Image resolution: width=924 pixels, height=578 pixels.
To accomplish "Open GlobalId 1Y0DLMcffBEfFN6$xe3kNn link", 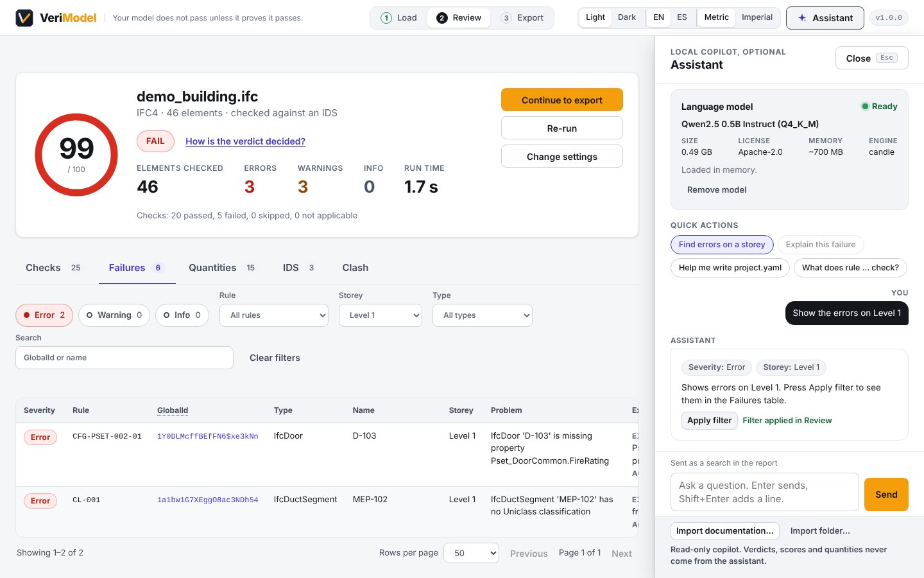I will 208,436.
